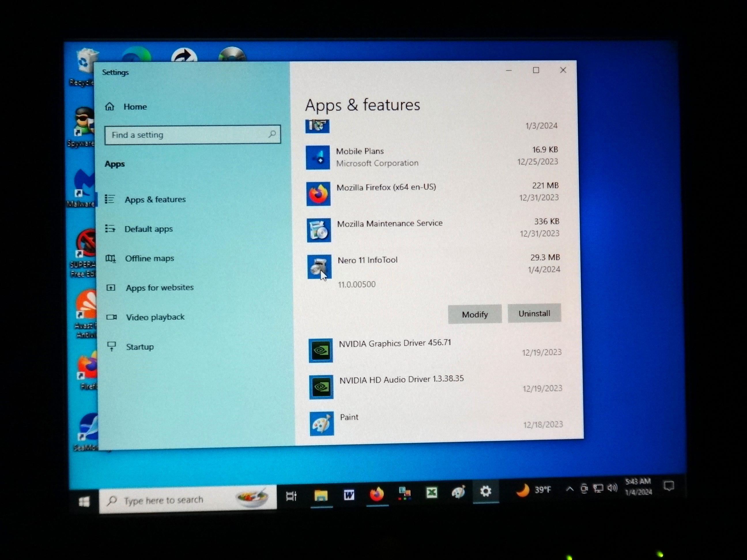Viewport: 747px width, 560px height.
Task: Open Firefox from the taskbar
Action: [377, 494]
